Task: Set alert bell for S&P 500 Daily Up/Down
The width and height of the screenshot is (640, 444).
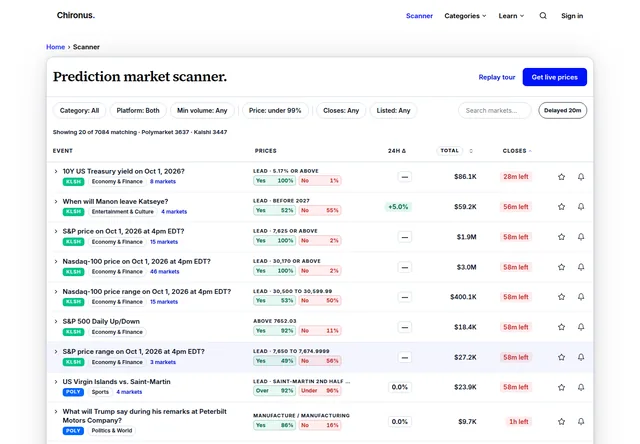Action: click(581, 327)
